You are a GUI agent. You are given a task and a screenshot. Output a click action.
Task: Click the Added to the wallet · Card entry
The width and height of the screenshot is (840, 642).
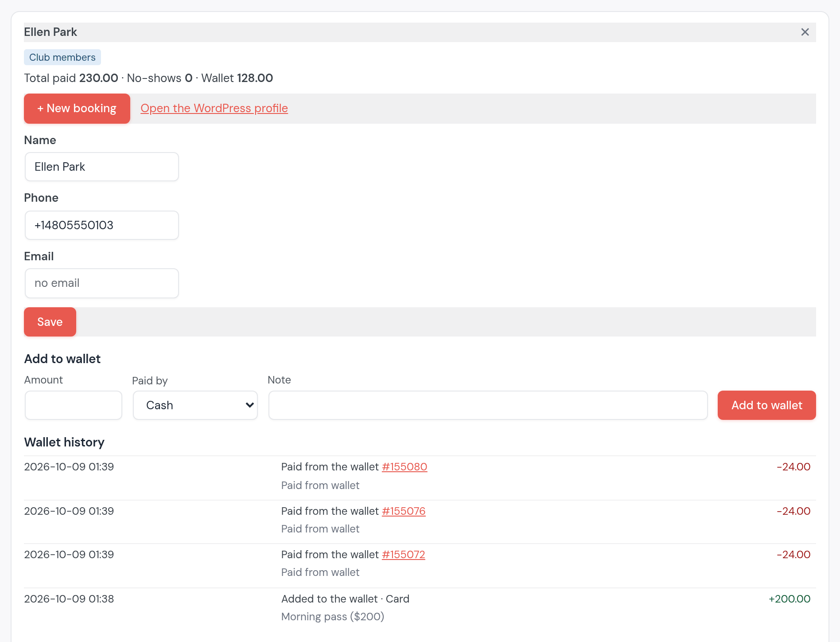pyautogui.click(x=345, y=599)
